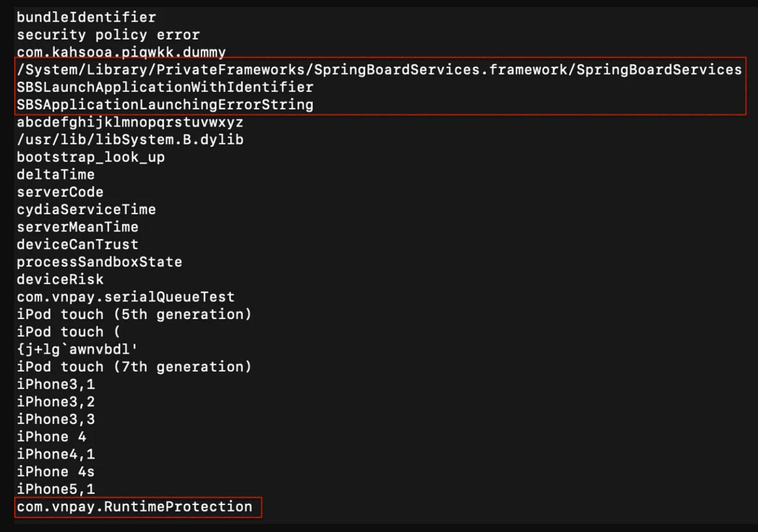
Task: Click the deviceRisk line
Action: tap(60, 279)
